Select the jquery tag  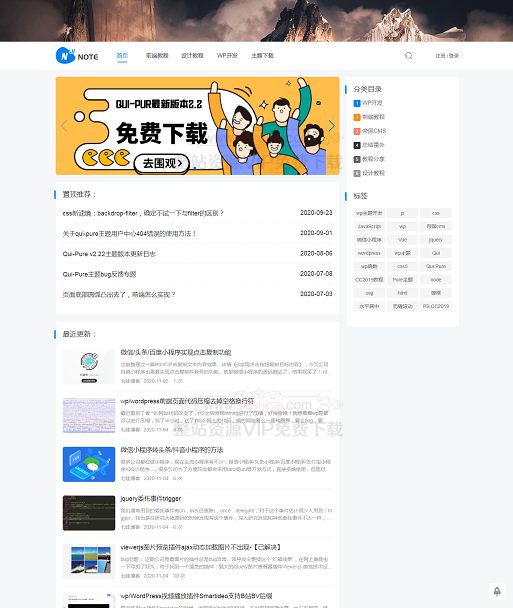click(x=436, y=240)
